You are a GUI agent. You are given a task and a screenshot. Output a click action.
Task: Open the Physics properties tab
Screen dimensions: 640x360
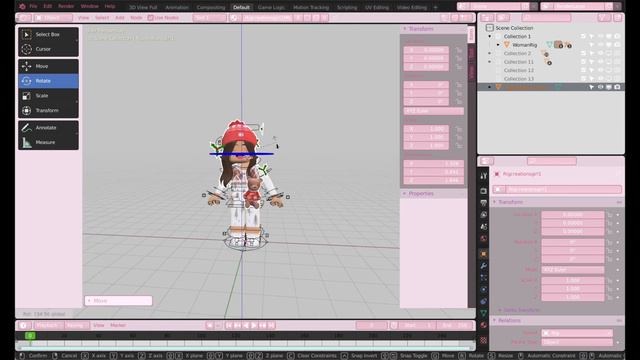pyautogui.click(x=484, y=289)
